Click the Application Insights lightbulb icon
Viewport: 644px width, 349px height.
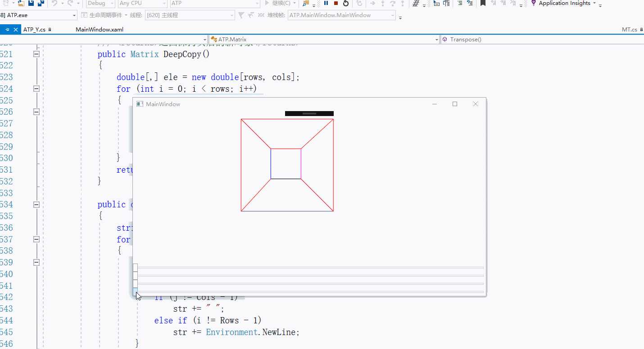[x=534, y=3]
